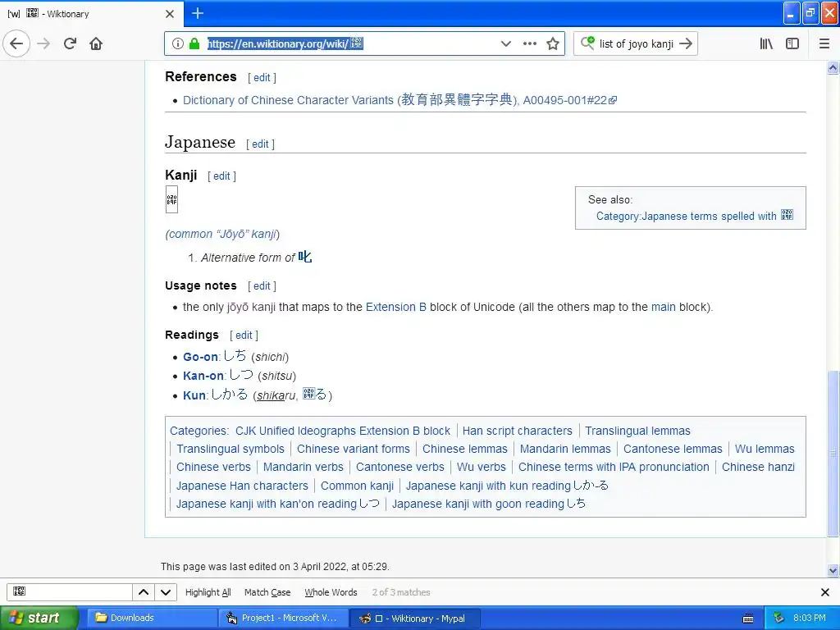Open the Windows Start menu
Image resolution: width=840 pixels, height=630 pixels.
(39, 619)
